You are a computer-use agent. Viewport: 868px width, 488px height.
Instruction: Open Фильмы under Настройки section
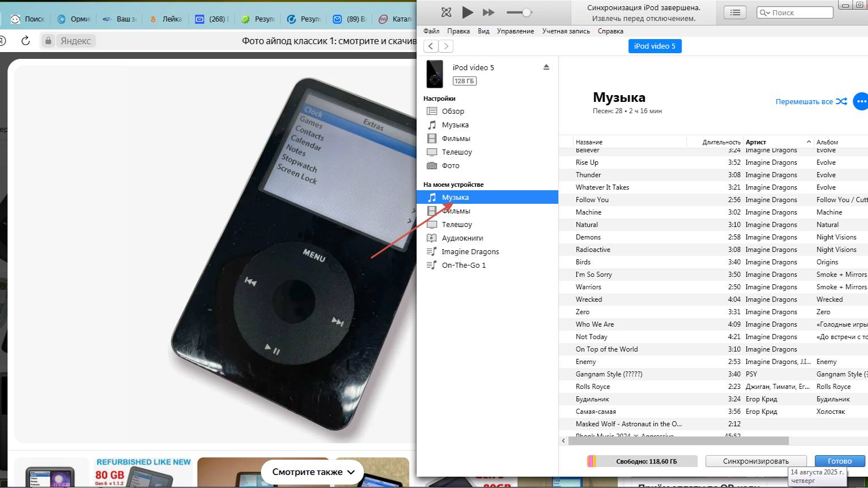[456, 139]
